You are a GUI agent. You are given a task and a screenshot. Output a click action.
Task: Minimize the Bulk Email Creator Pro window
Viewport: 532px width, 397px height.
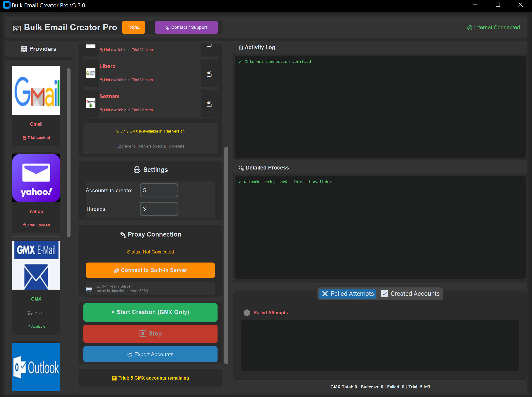coord(475,5)
